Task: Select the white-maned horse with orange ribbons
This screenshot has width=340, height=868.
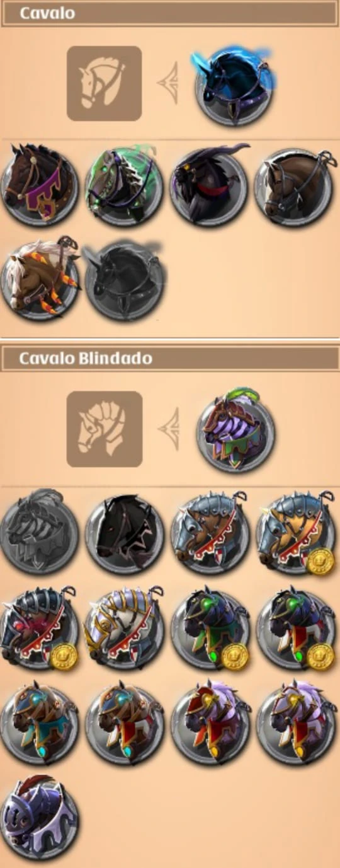Action: tap(40, 274)
